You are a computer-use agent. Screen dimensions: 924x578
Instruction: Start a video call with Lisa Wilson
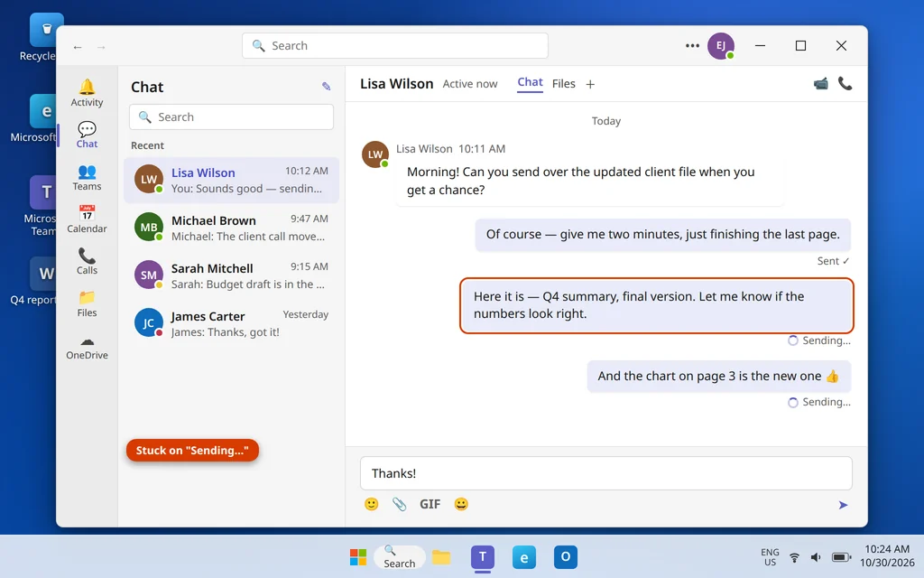820,84
